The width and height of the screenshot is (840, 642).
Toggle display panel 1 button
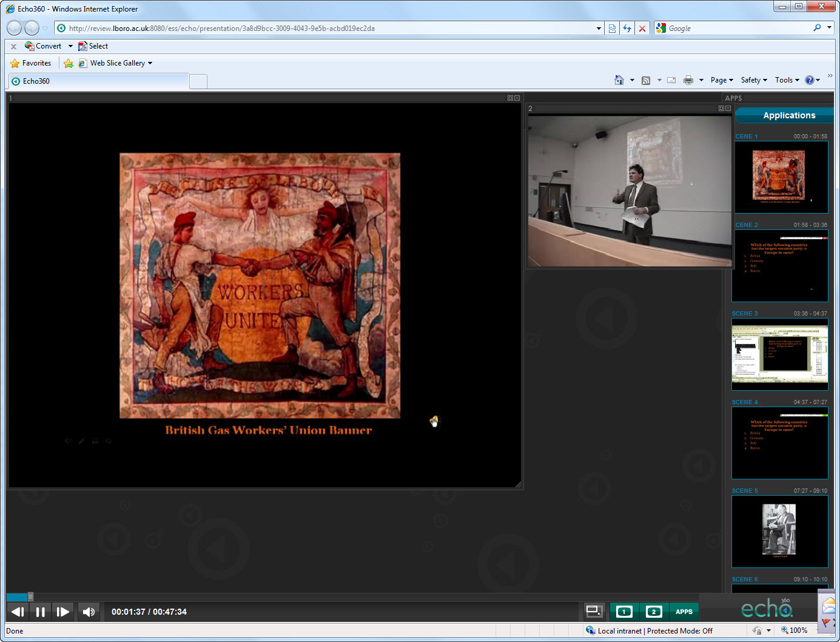(x=624, y=612)
